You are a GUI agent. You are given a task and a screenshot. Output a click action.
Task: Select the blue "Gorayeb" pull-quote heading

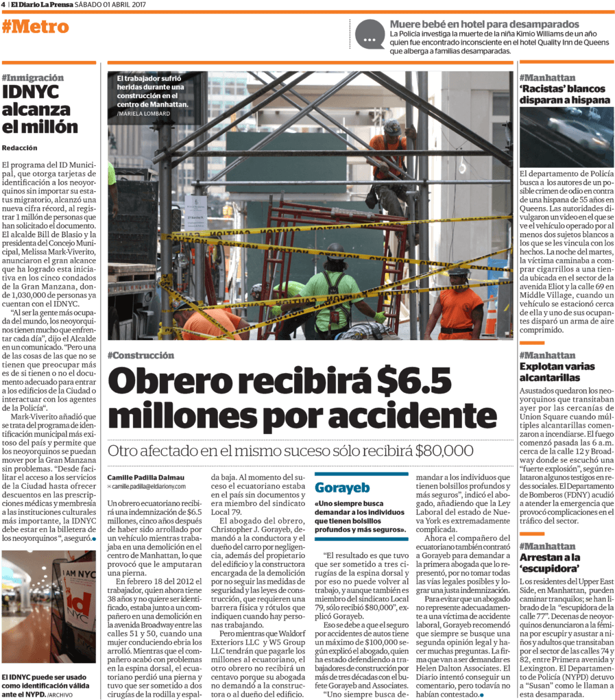tap(342, 487)
